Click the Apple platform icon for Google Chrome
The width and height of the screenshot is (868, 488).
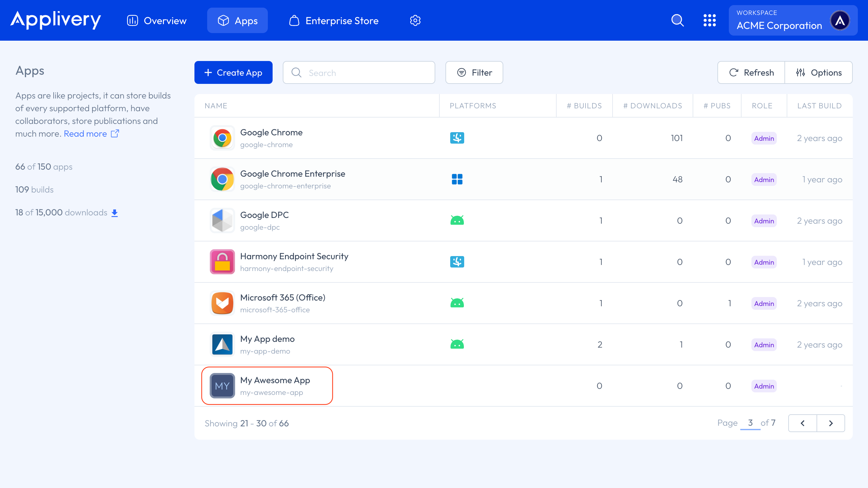click(x=457, y=138)
